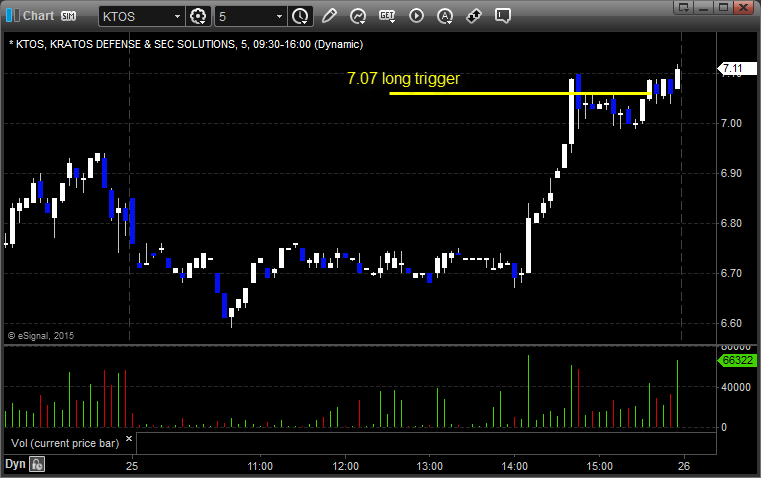Select the pencil drawing tools icon
Image resolution: width=761 pixels, height=478 pixels.
329,16
